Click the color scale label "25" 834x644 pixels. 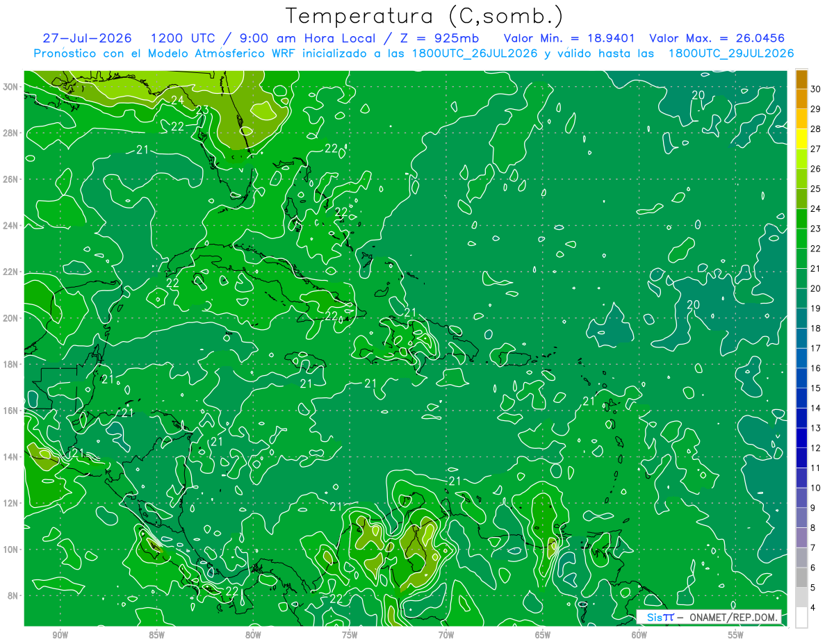(816, 189)
